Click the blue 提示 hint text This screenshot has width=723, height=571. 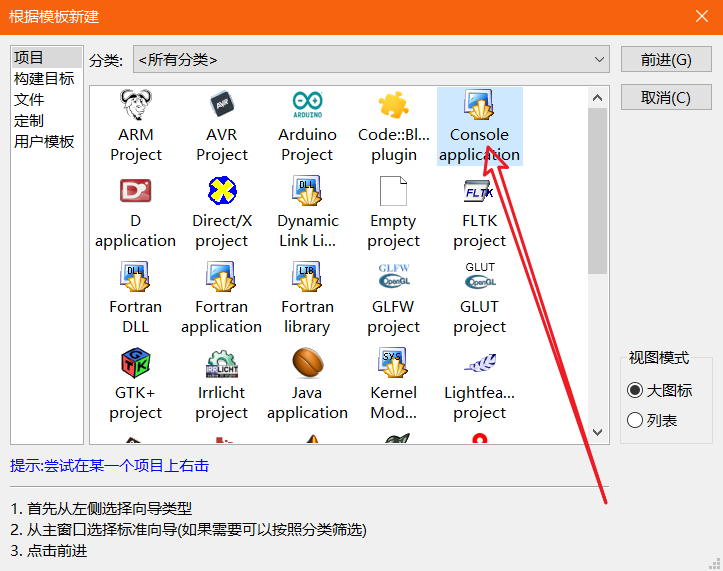(x=109, y=466)
